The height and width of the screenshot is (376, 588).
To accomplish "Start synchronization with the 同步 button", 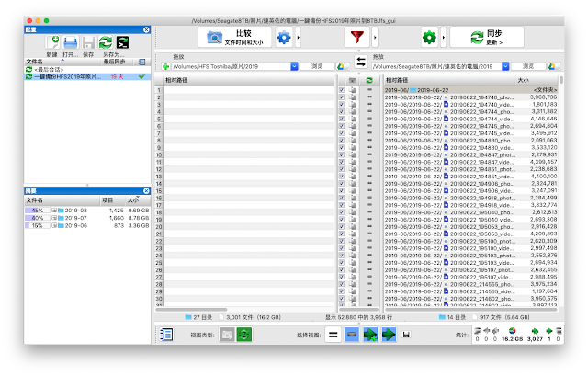I will (487, 37).
